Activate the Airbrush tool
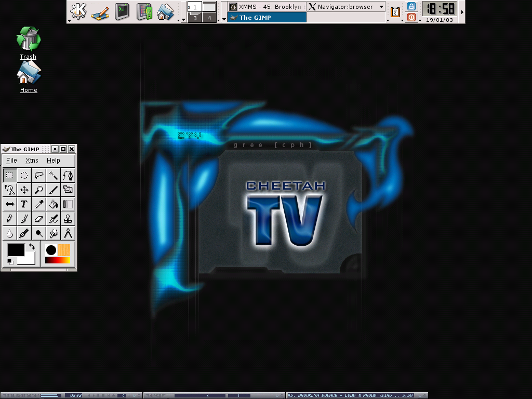This screenshot has width=532, height=399. (x=54, y=219)
